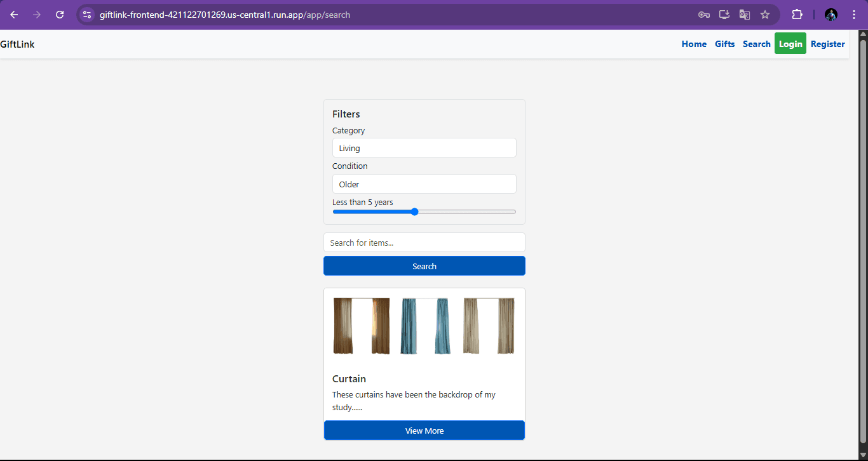Click the green Login button
868x461 pixels.
click(x=790, y=44)
